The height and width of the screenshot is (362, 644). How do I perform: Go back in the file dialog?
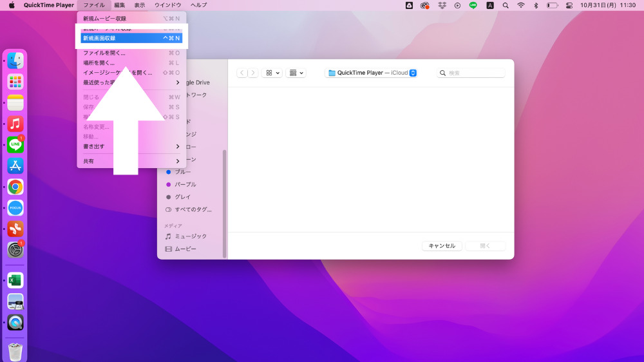click(242, 73)
